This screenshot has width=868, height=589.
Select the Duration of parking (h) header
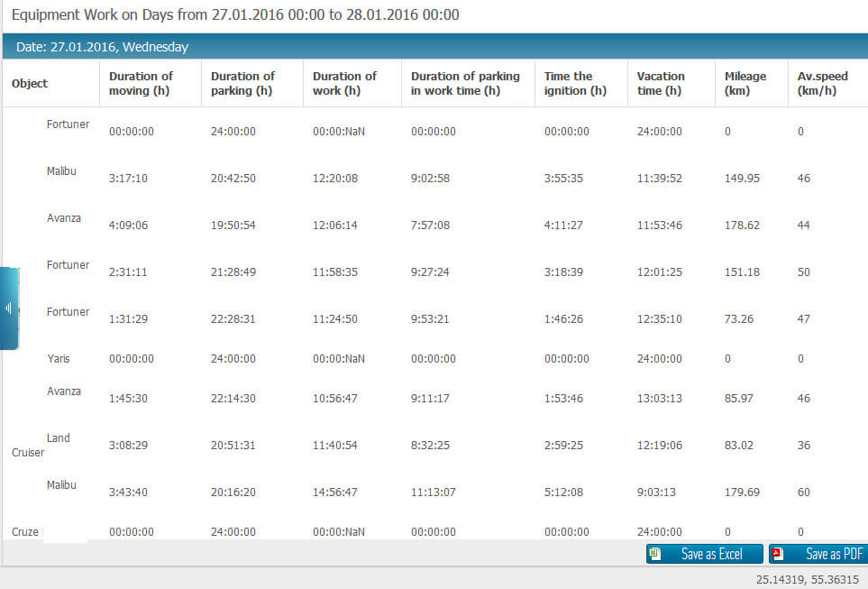point(242,84)
